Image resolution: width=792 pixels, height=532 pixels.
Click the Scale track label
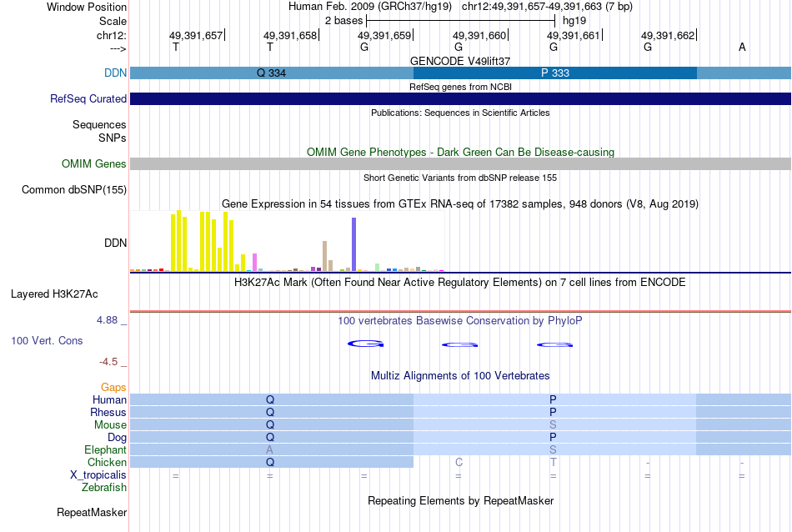113,21
